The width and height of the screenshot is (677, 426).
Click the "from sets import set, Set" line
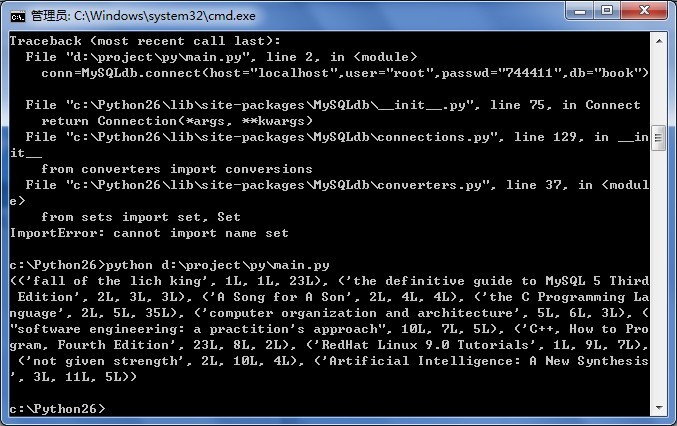click(141, 217)
